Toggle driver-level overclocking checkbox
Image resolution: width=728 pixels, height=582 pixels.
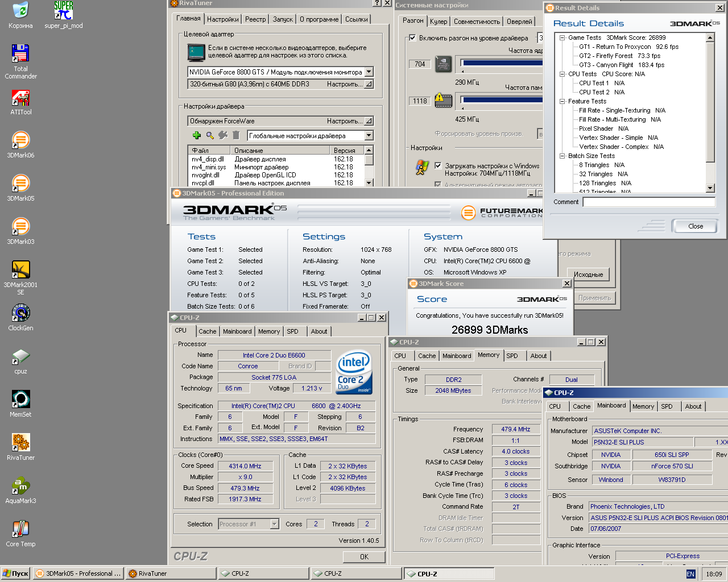412,38
